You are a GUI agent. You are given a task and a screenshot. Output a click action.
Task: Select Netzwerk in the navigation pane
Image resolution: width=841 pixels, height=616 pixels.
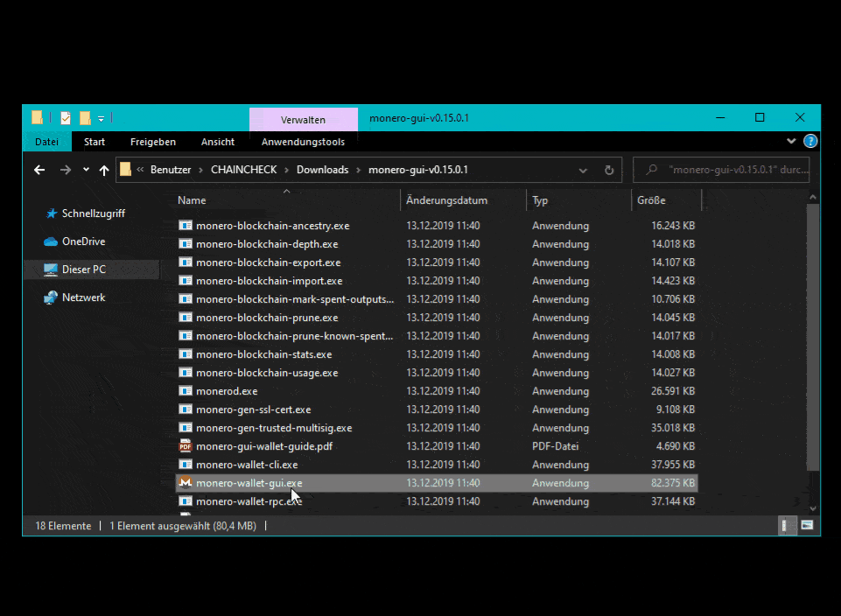point(83,297)
